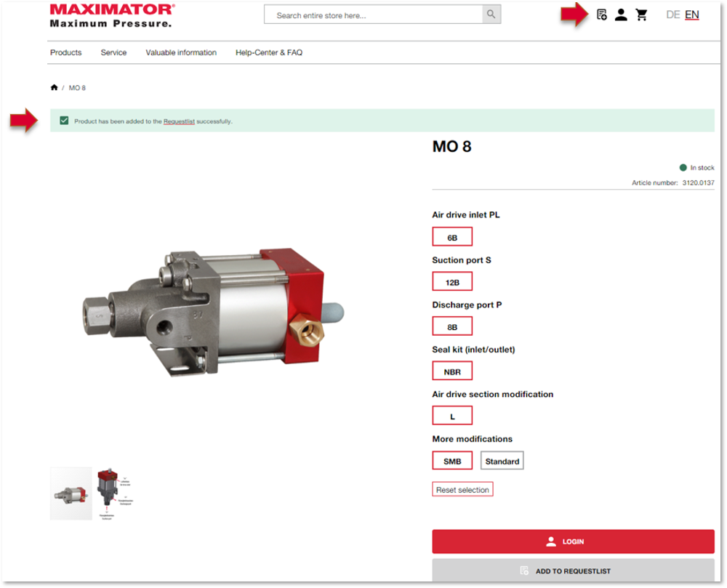This screenshot has height=588, width=727.
Task: Select seal kit option NBR
Action: (x=452, y=371)
